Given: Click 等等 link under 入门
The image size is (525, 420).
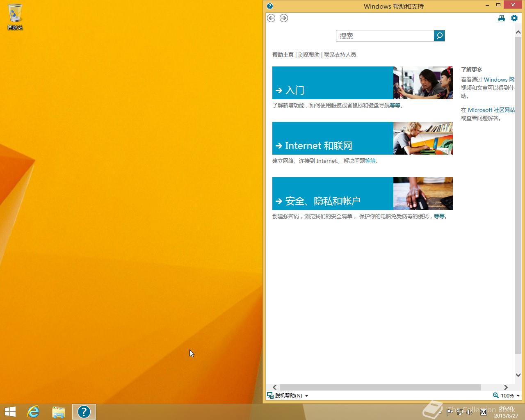Looking at the screenshot, I should (395, 105).
